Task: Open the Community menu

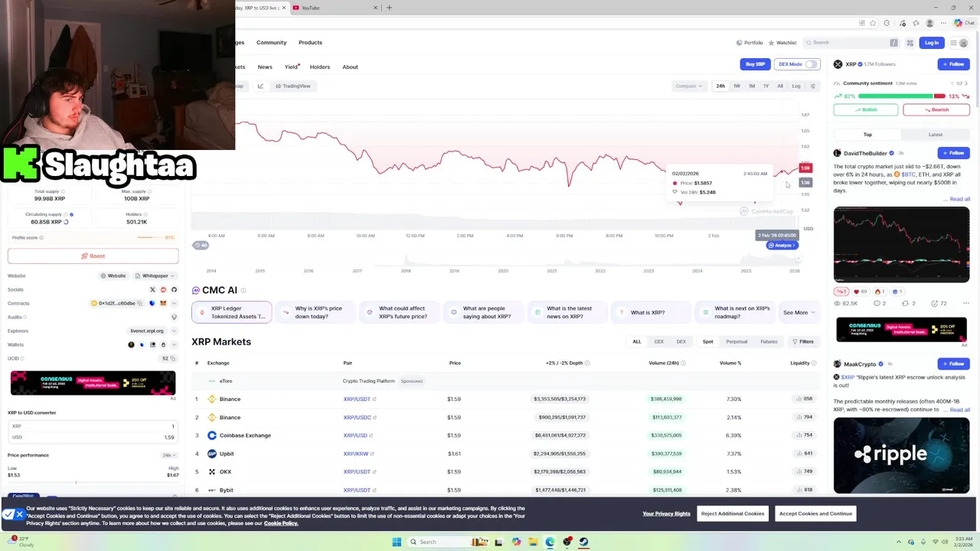Action: [271, 43]
